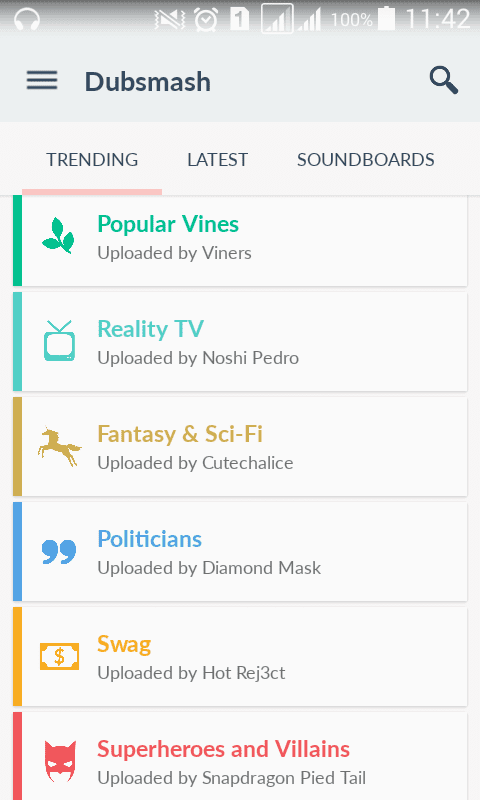Open Superheroes and Villains soundboard title

click(223, 749)
